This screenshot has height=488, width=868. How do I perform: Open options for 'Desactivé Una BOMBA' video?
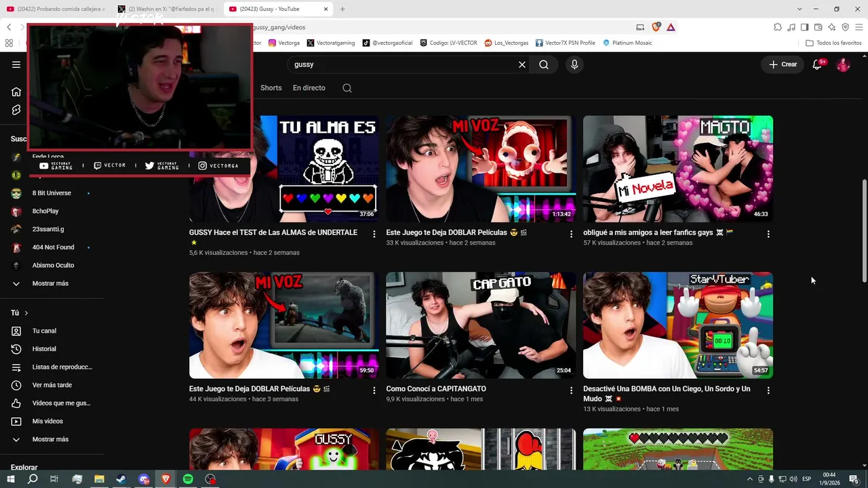pyautogui.click(x=768, y=390)
